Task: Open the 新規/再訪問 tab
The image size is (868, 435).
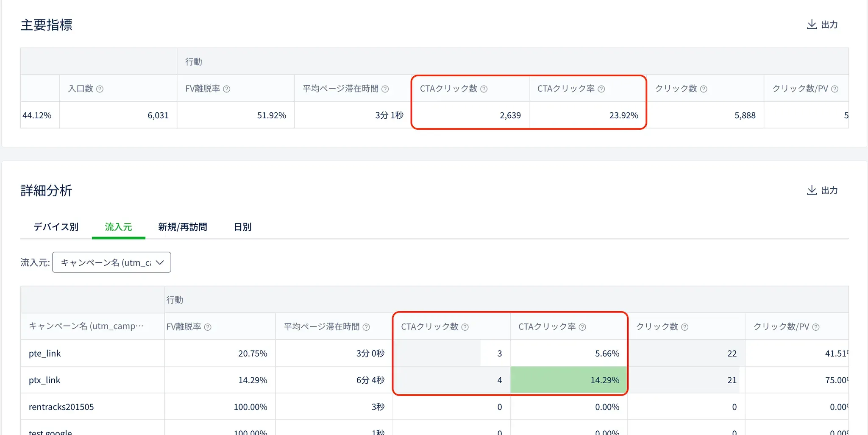Action: click(x=183, y=227)
